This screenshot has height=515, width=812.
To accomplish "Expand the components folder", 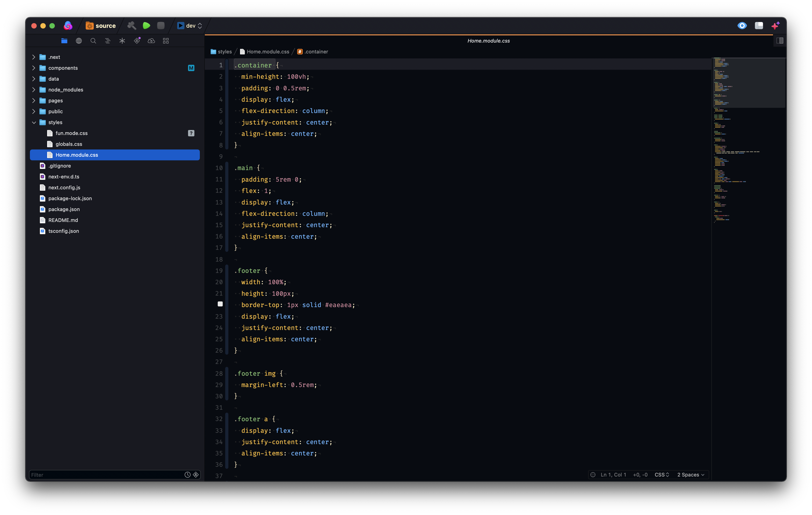I will pyautogui.click(x=34, y=68).
